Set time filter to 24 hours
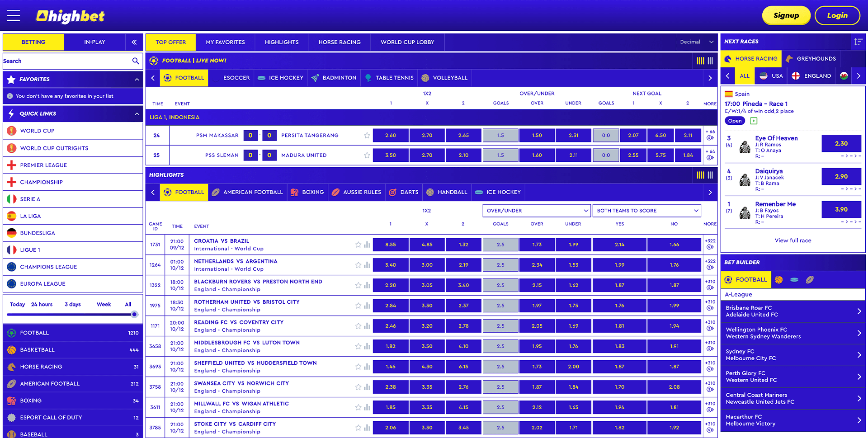The image size is (868, 438). [x=42, y=305]
